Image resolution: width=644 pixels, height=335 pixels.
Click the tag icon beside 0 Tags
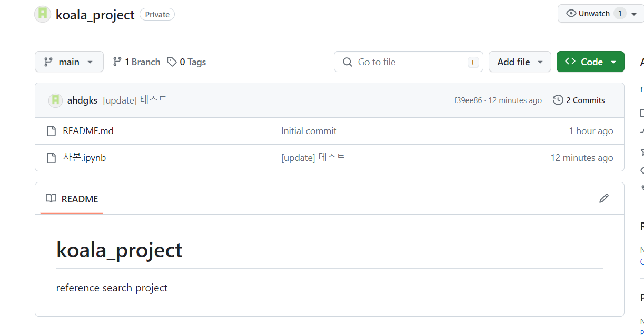coord(172,62)
